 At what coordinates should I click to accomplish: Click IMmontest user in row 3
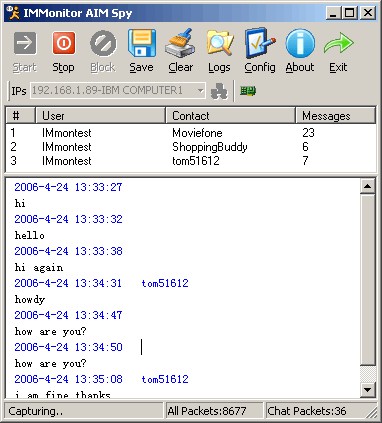67,161
